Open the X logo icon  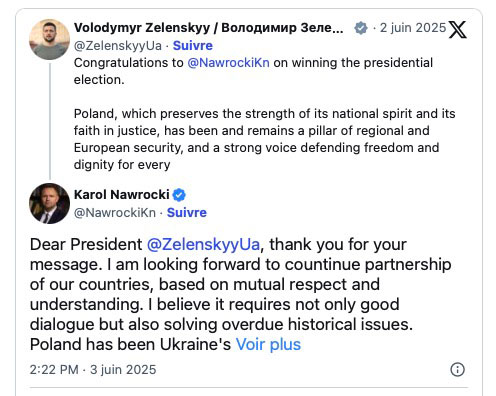458,30
